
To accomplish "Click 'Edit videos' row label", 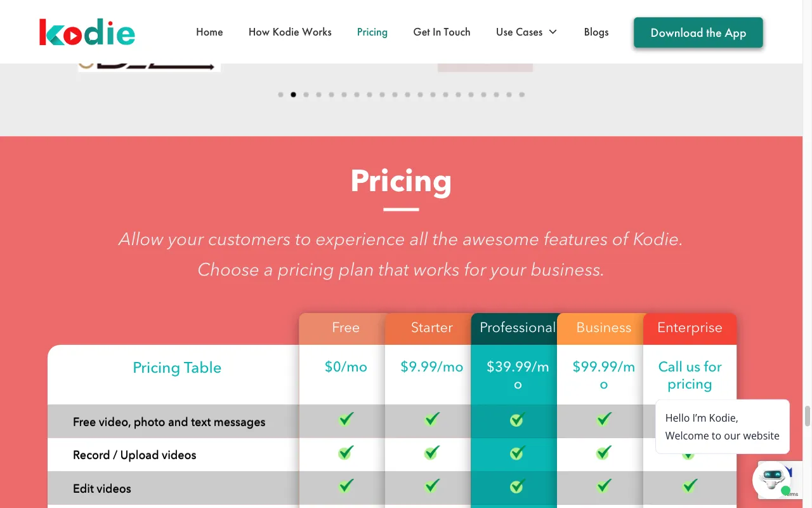I will pos(102,489).
